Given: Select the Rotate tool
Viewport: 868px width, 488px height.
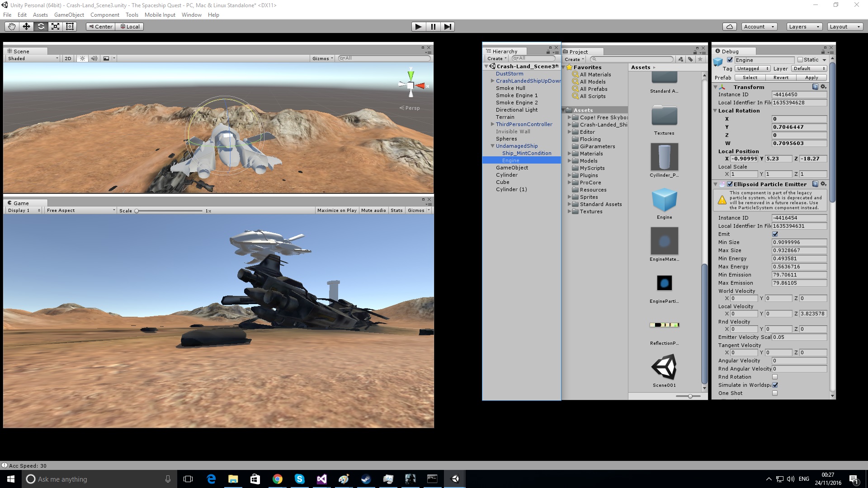Looking at the screenshot, I should [41, 27].
